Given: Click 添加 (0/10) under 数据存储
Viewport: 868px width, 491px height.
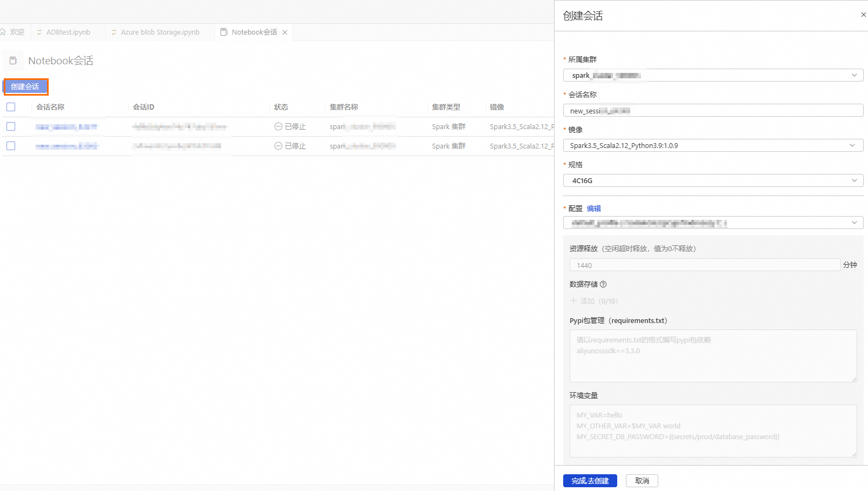Looking at the screenshot, I should coord(593,301).
